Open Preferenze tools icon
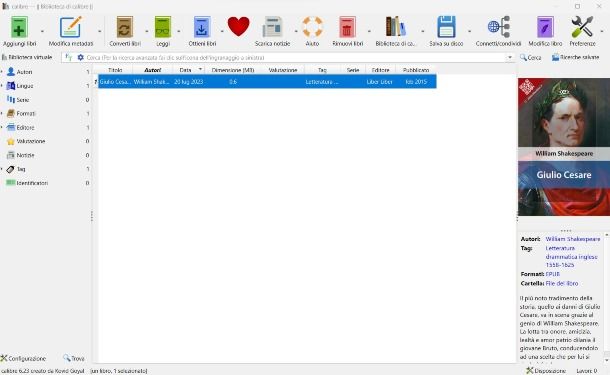Screen dimensions: 610x375 [x=582, y=27]
